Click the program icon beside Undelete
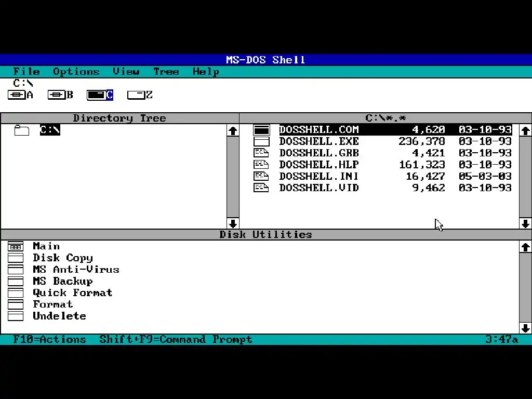Screen dimensions: 532x399 click(16, 316)
